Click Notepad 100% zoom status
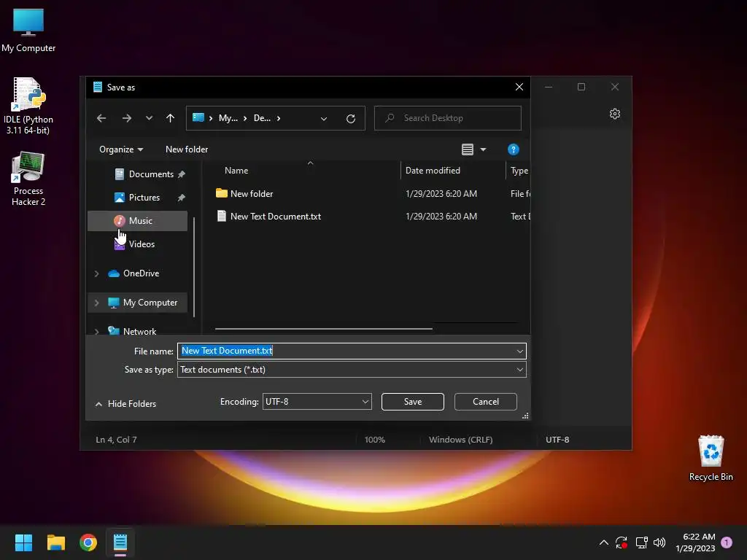This screenshot has height=560, width=747. tap(374, 440)
